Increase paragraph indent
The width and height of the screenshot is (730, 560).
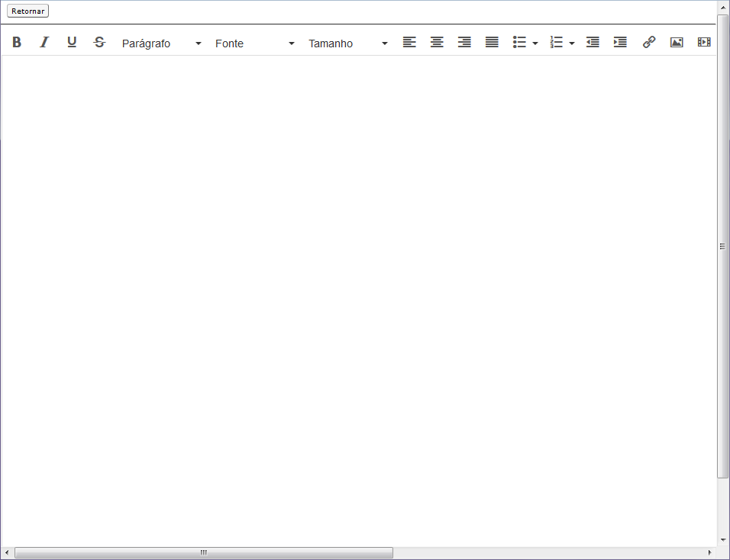tap(620, 43)
